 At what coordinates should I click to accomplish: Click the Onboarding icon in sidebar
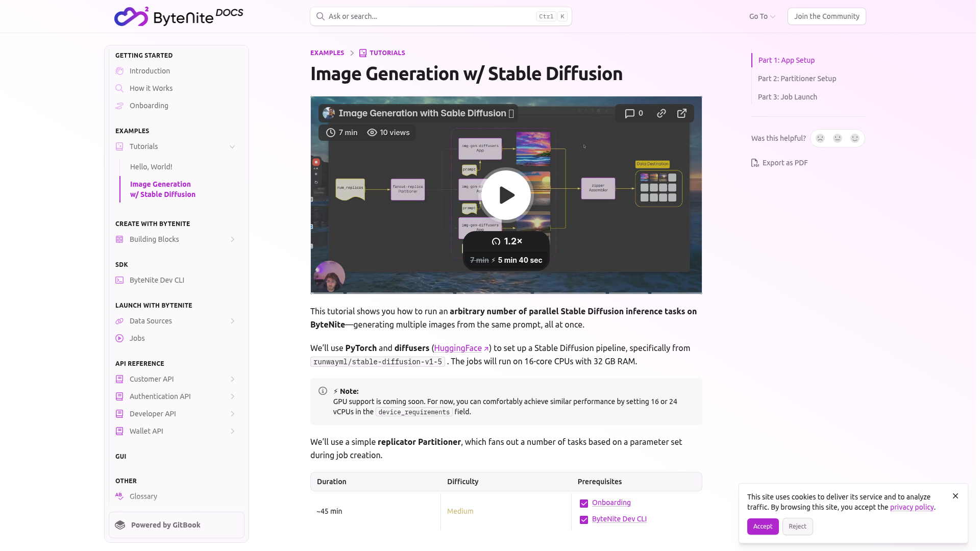point(119,106)
